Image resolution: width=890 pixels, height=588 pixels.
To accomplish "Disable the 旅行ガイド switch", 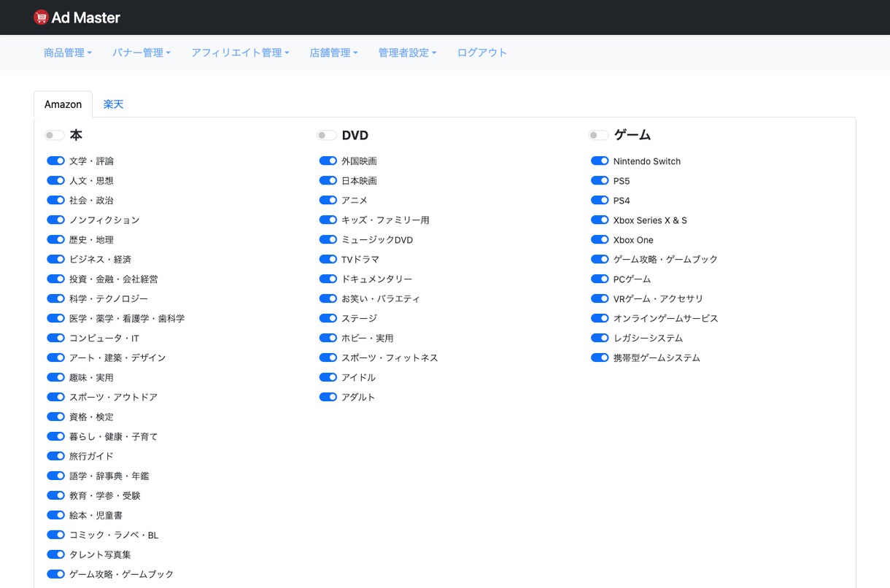I will 56,456.
